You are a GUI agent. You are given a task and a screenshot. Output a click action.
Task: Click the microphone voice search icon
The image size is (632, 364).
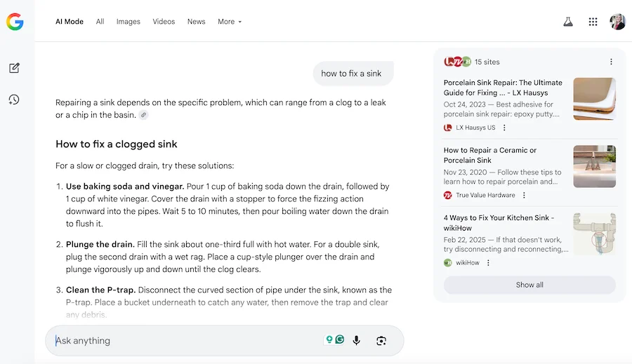[x=357, y=341]
